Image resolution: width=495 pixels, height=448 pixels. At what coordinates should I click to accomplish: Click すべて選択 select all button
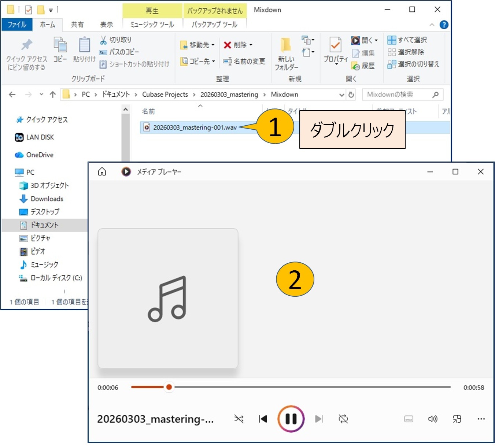(x=407, y=40)
